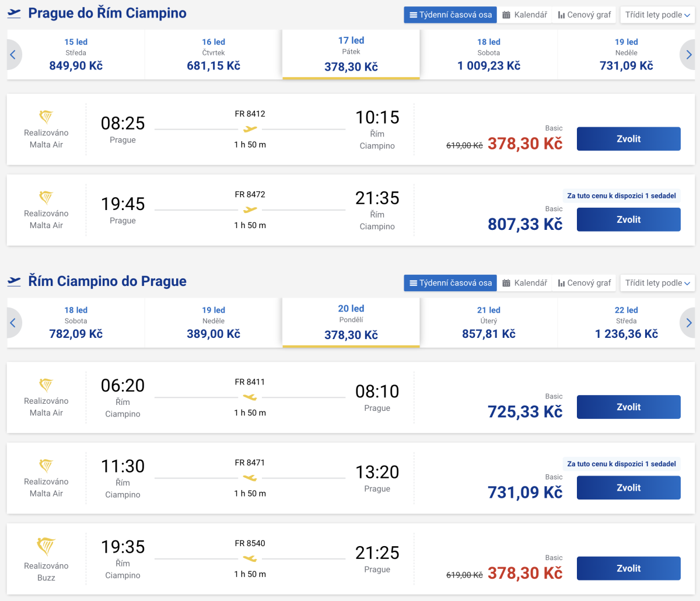The width and height of the screenshot is (700, 601).
Task: Select 16 led Čtvrtek outbound date
Action: tap(213, 54)
